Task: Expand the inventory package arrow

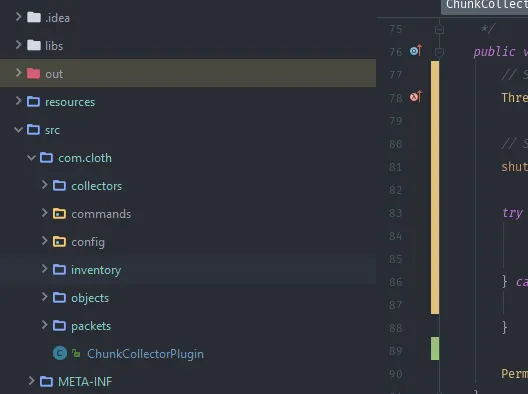Action: (44, 269)
